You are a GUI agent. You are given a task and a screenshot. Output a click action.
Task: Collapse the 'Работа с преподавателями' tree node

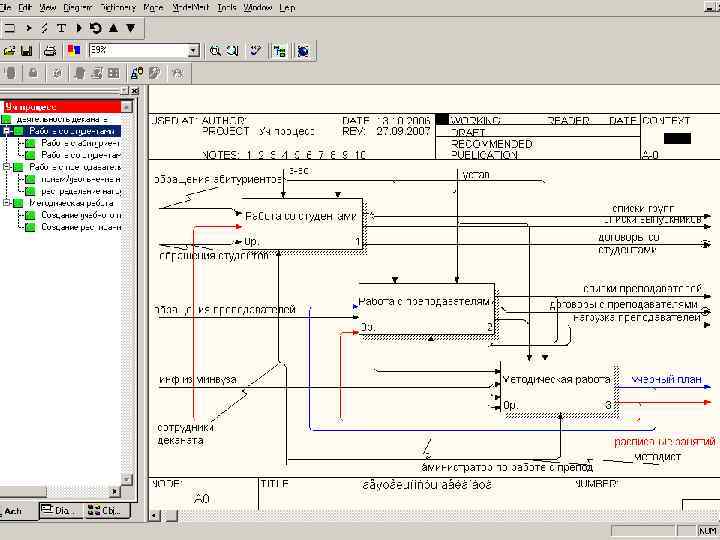(x=7, y=167)
